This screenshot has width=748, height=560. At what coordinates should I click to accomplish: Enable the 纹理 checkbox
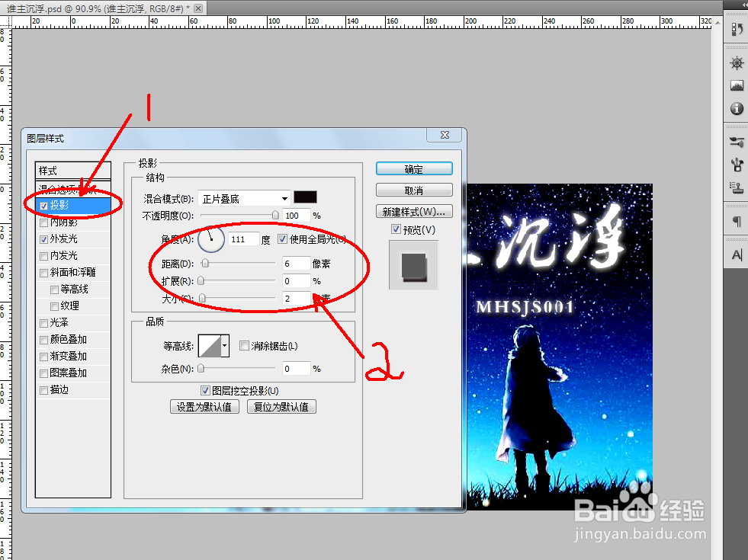coord(54,306)
